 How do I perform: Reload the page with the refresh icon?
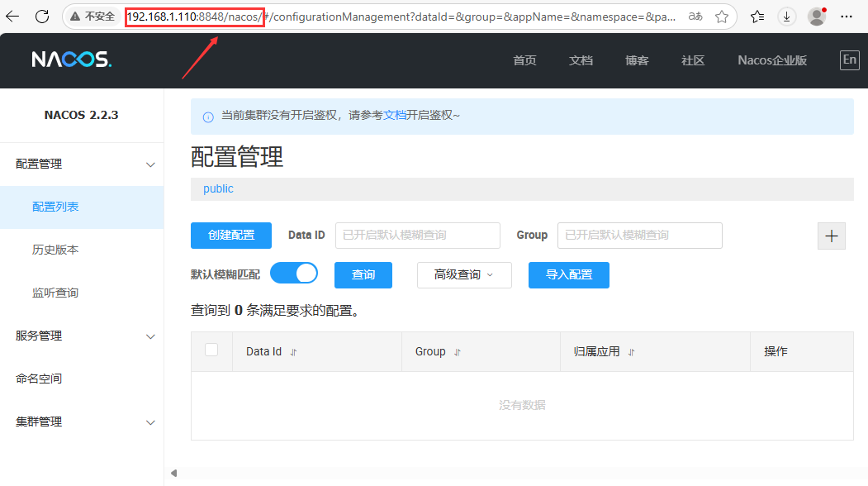tap(42, 16)
